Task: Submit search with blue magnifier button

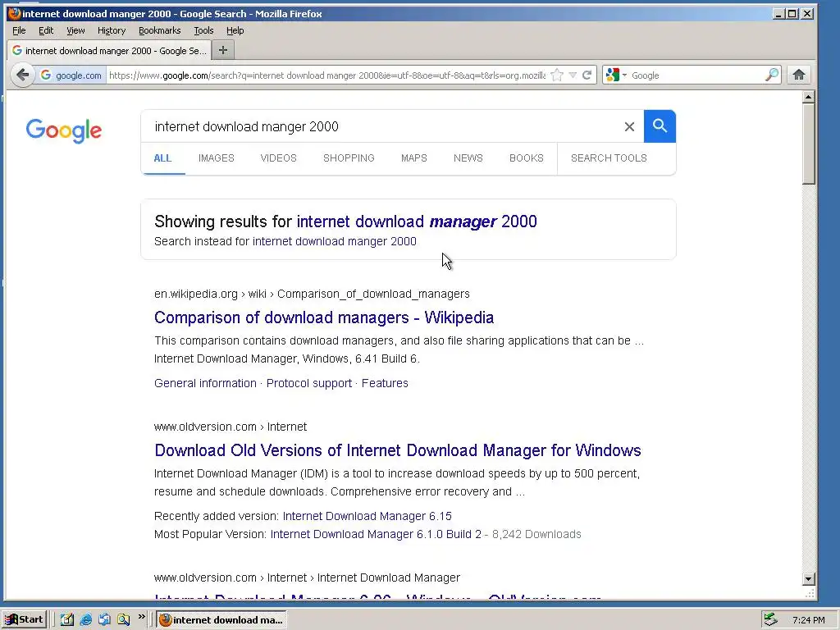Action: pos(660,126)
